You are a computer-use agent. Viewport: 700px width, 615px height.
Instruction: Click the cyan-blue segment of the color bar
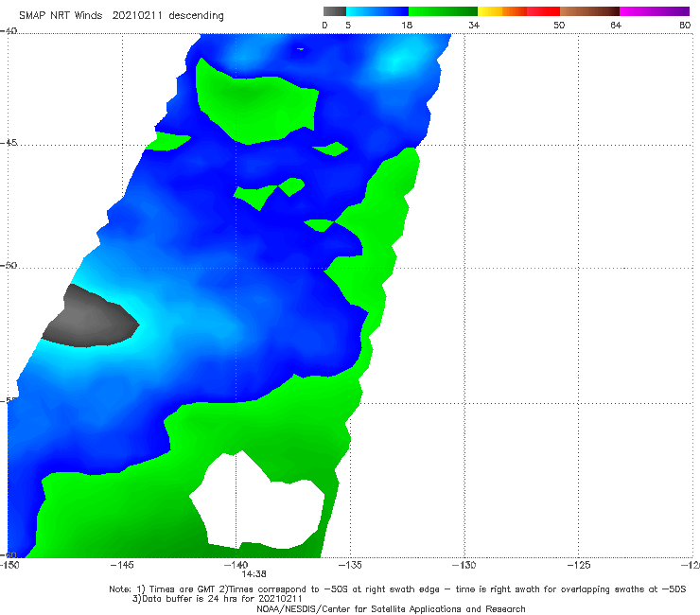[377, 11]
